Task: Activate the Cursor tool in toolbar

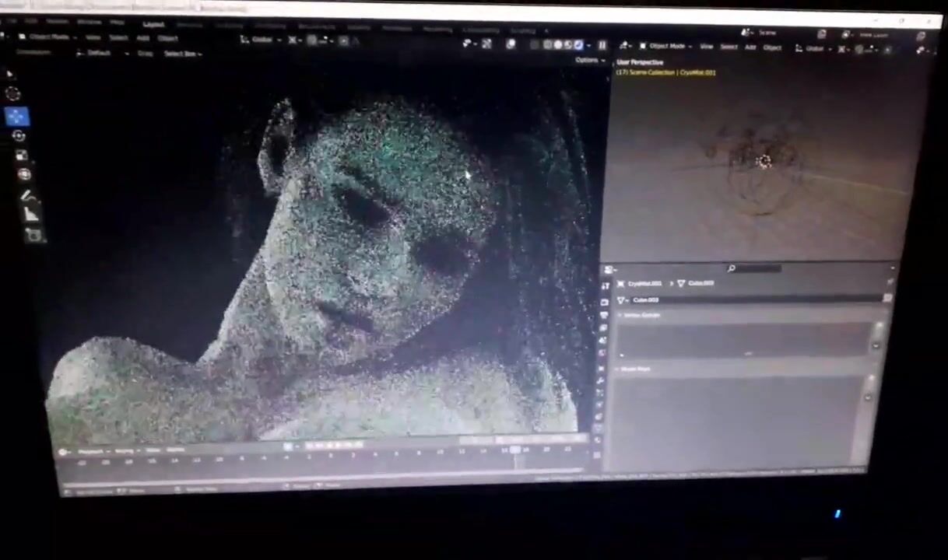Action: (x=13, y=94)
